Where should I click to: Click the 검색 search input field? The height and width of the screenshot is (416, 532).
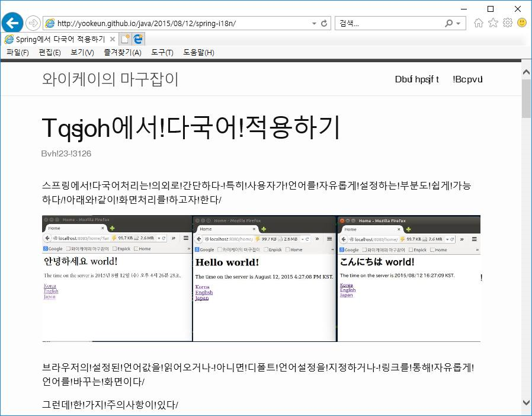[388, 24]
